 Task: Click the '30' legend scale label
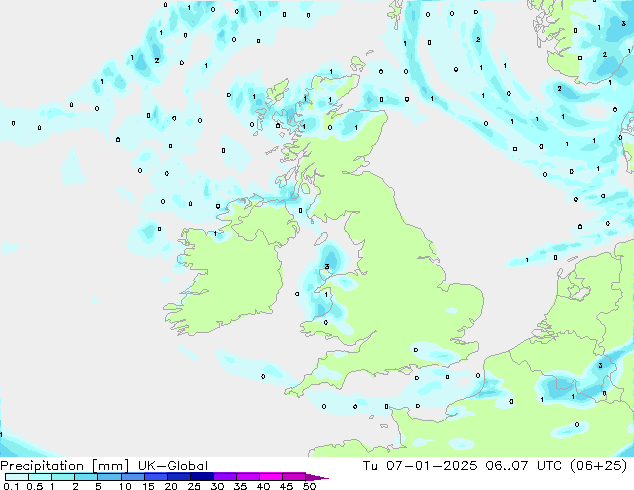pos(217,486)
